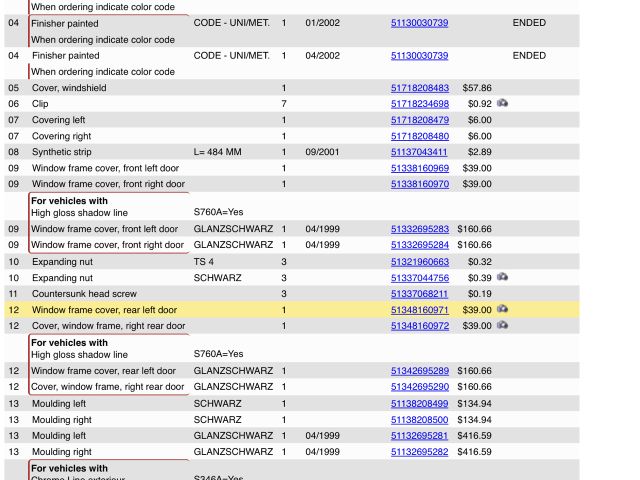Open Moulding right GLANZSCHWARZ part 51132695282

click(x=419, y=452)
